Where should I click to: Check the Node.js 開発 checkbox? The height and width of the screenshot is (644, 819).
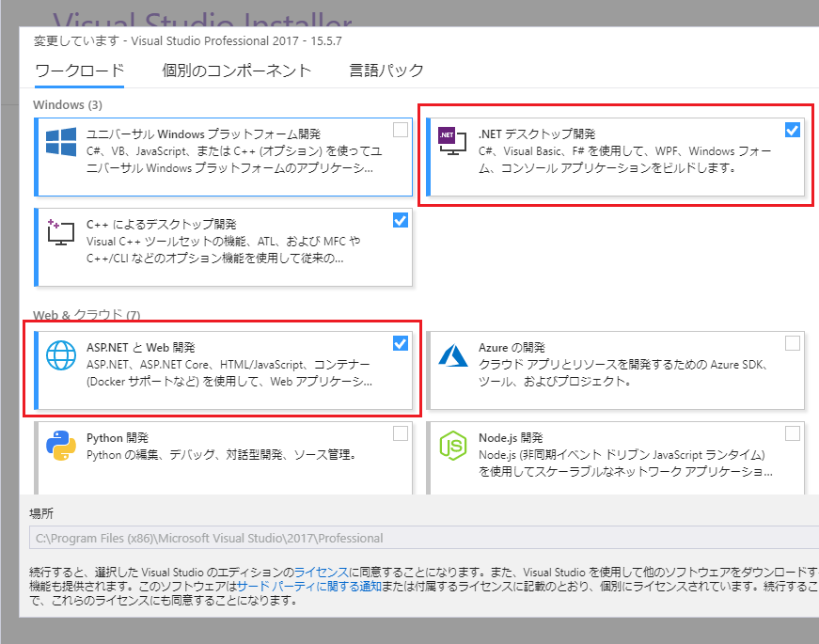point(793,433)
